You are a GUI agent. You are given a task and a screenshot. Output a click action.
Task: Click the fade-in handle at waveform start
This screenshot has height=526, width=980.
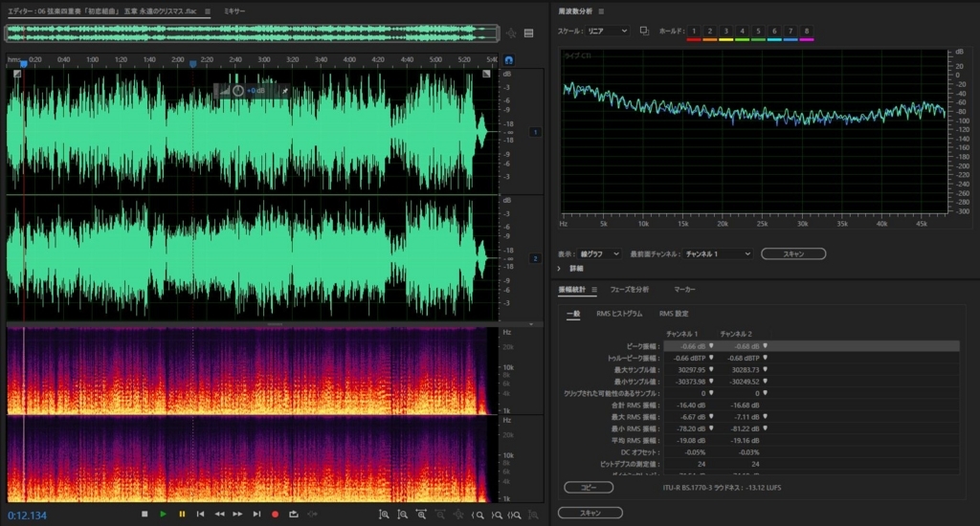[17, 74]
